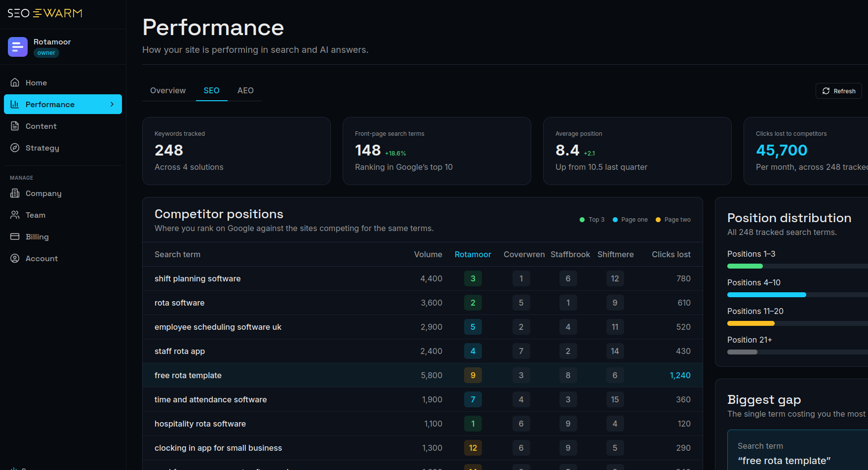
Task: Click Staffbrook rank 1 for rota software
Action: coord(568,303)
